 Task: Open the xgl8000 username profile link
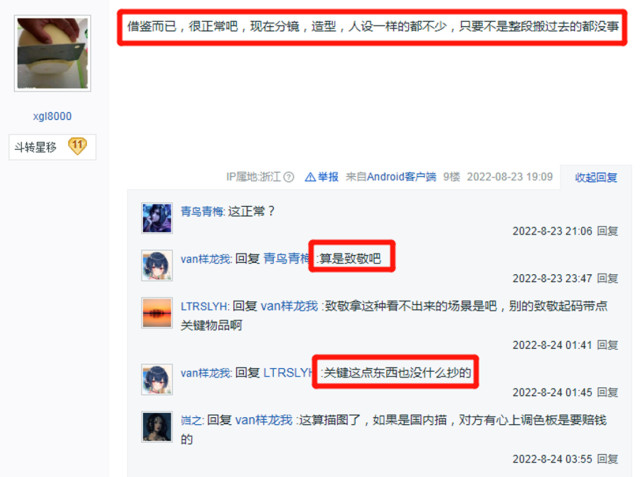(x=52, y=116)
